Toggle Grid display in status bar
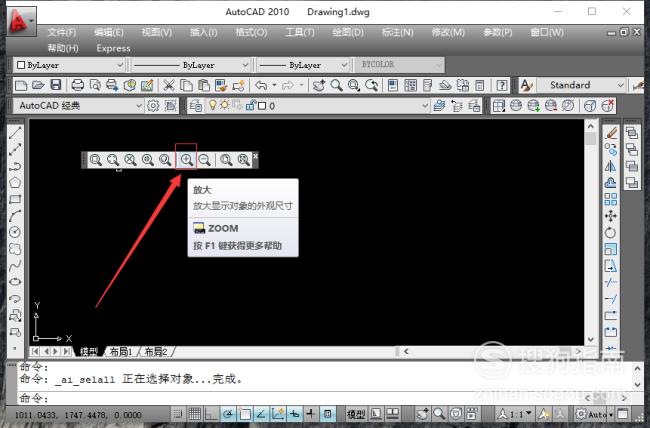Screen dimensions: 650x428 coord(195,414)
